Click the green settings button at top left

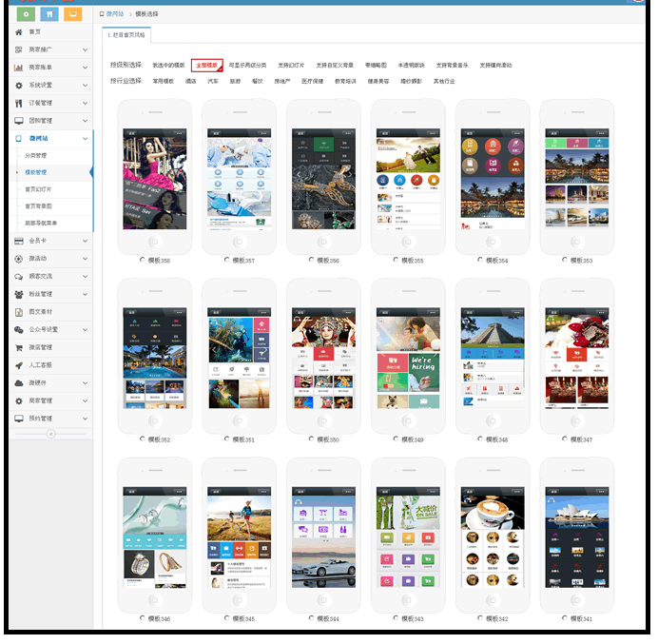pyautogui.click(x=25, y=14)
